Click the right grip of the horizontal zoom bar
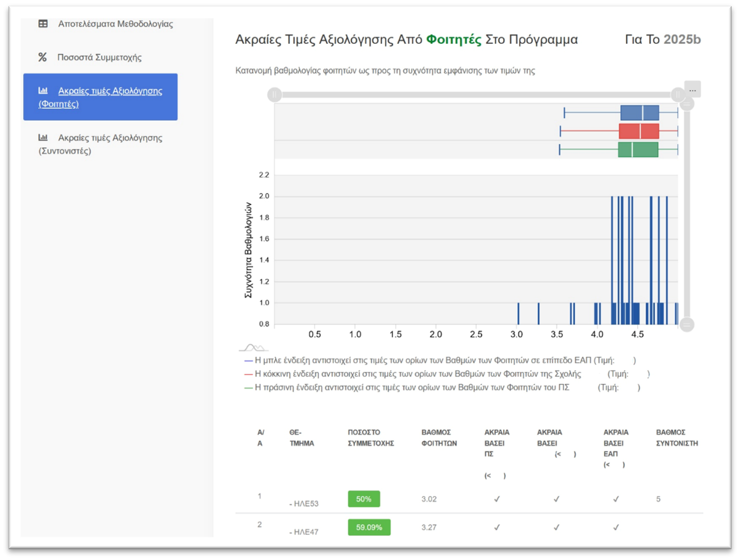Viewport: 740px width, 560px height. pos(678,94)
